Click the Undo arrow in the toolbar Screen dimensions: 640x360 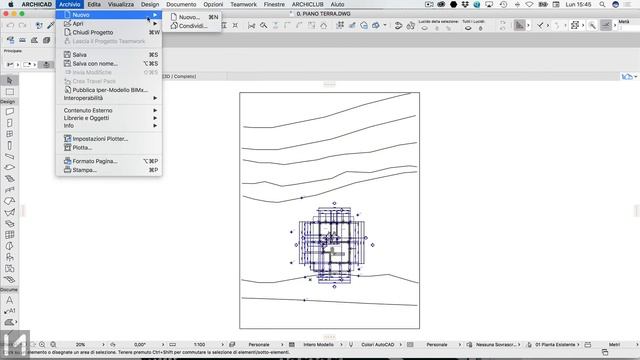10,25
